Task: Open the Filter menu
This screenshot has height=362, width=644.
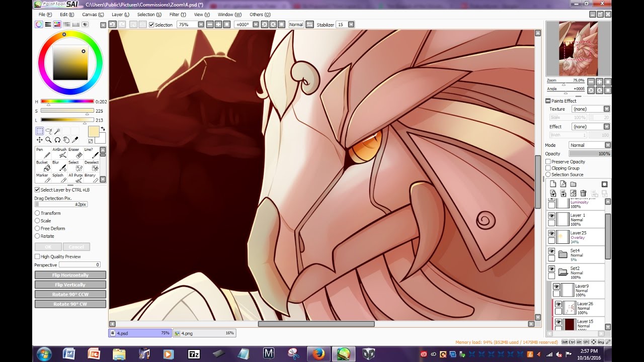Action: click(x=178, y=15)
